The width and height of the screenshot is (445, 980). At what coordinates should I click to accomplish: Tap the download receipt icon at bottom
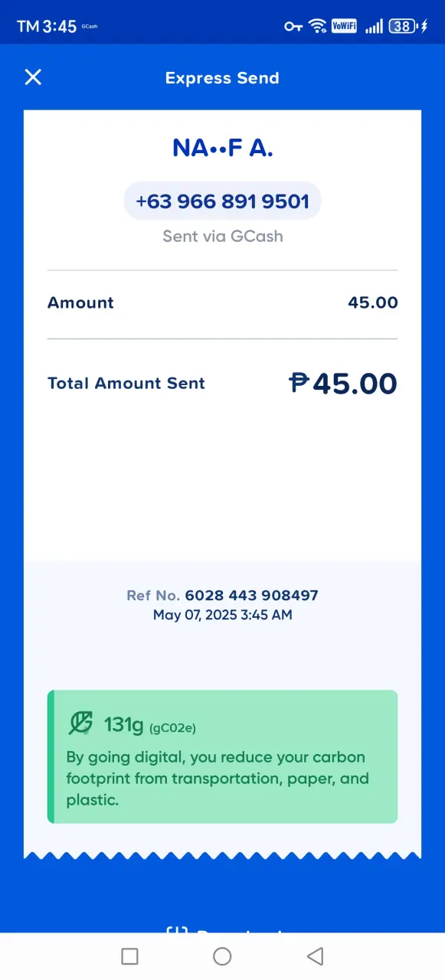[177, 929]
